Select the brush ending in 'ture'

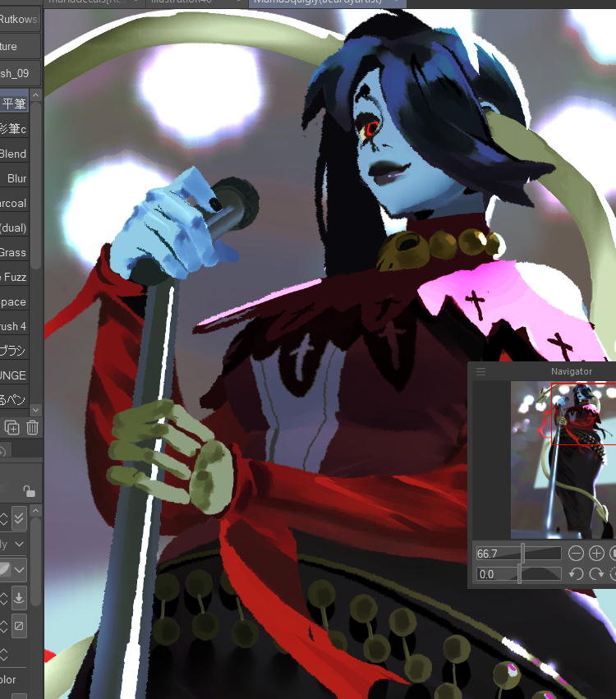[20, 46]
